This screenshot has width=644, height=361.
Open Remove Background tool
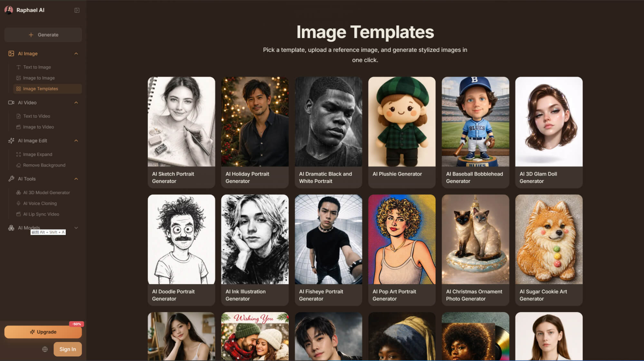click(x=47, y=165)
